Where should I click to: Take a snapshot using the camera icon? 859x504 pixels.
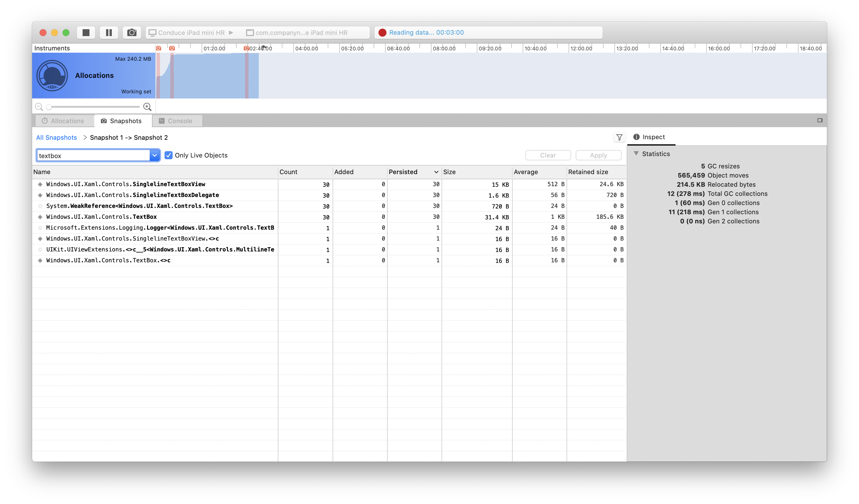click(132, 32)
